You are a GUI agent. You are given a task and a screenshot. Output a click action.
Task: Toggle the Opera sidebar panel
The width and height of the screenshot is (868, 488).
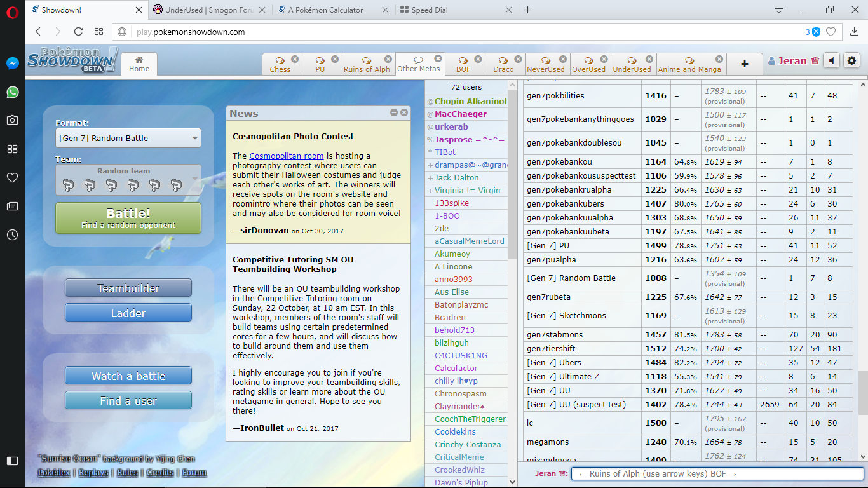pyautogui.click(x=12, y=461)
